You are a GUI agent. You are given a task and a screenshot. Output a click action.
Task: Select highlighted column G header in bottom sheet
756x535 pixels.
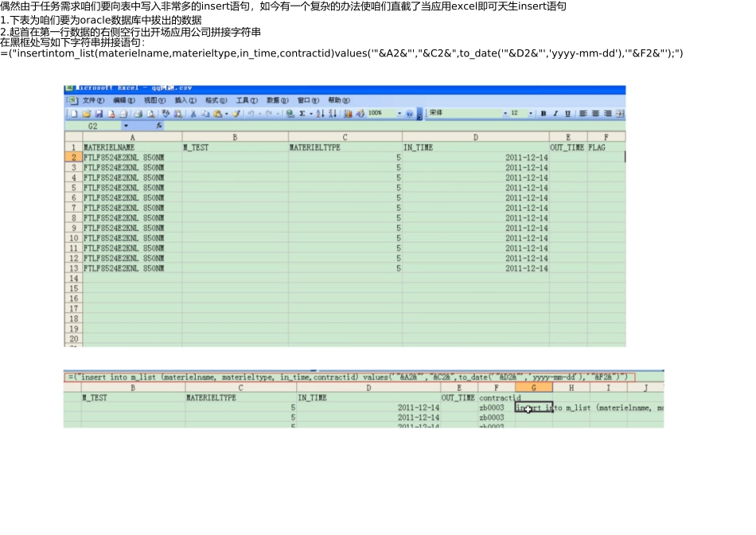pyautogui.click(x=534, y=388)
